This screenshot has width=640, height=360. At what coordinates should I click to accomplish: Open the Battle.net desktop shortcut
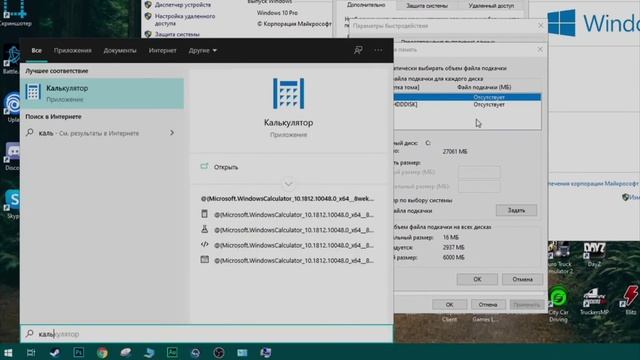[x=11, y=60]
